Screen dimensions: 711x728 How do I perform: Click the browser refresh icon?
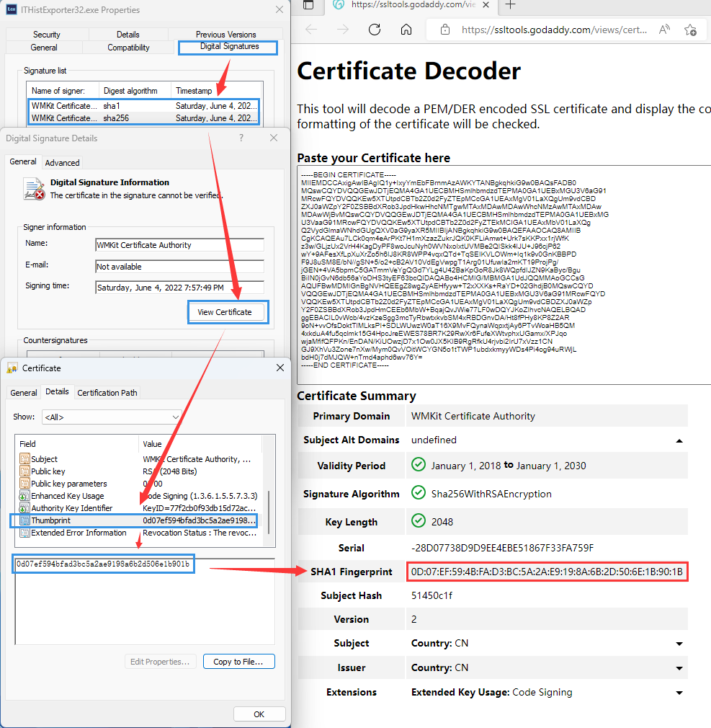374,30
